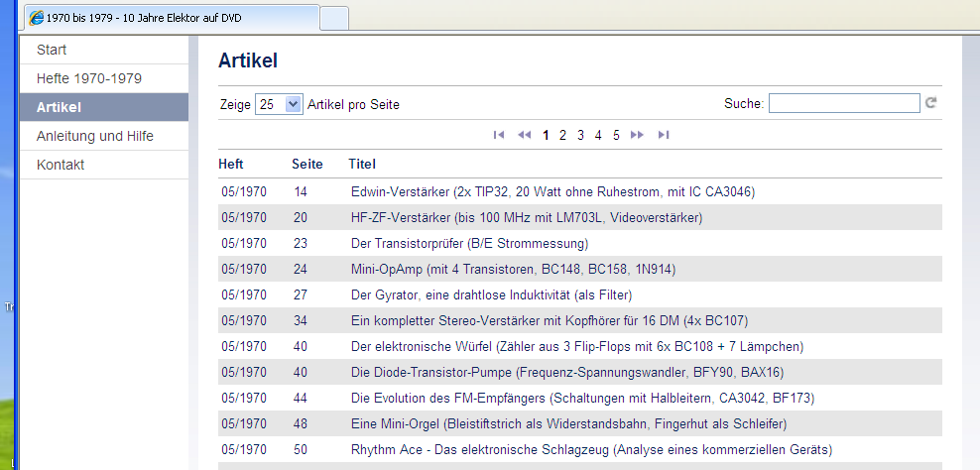Click Internet Explorer icon on the browser tab
Image resolution: width=980 pixels, height=470 pixels.
coord(37,18)
